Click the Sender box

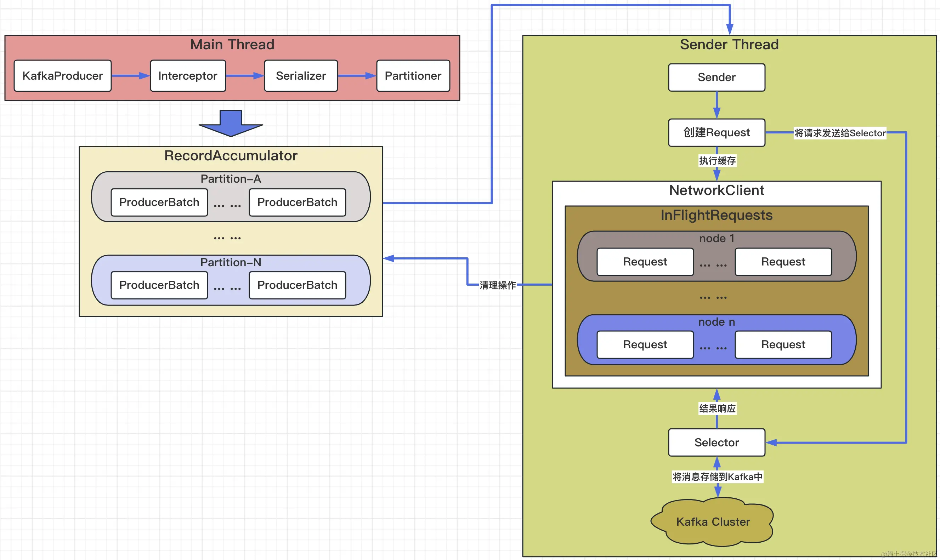point(717,78)
